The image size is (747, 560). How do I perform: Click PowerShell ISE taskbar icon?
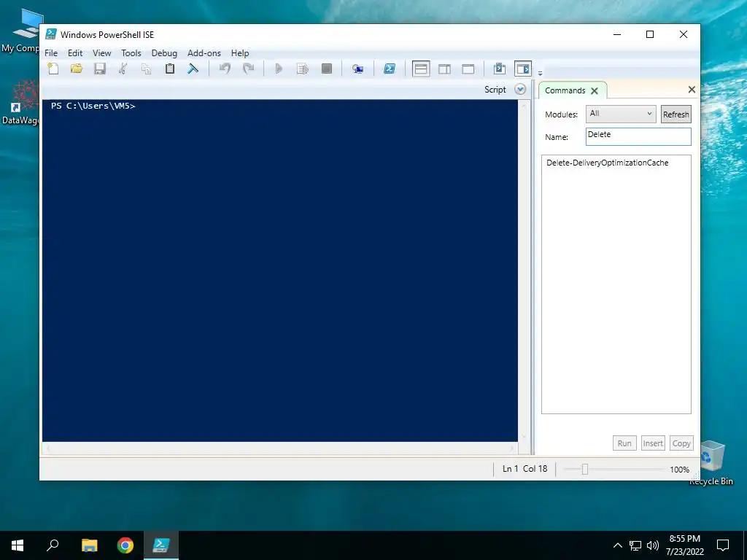coord(161,545)
